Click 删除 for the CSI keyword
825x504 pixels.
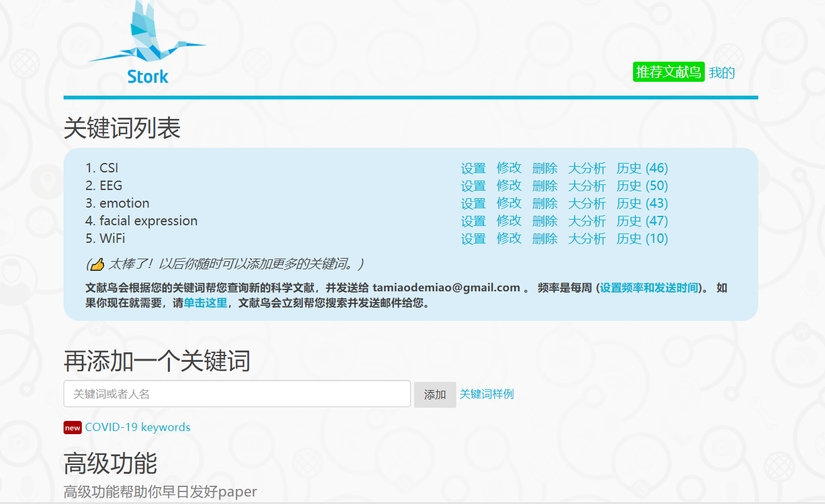tap(545, 168)
